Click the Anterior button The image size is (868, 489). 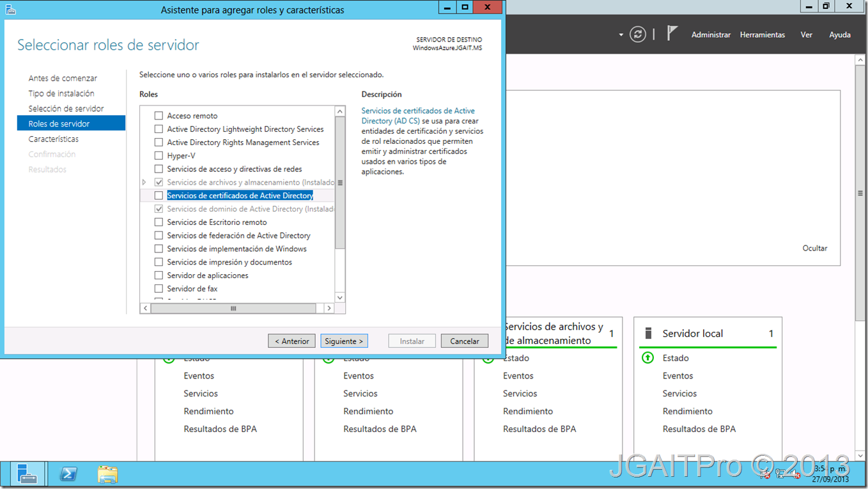point(291,341)
